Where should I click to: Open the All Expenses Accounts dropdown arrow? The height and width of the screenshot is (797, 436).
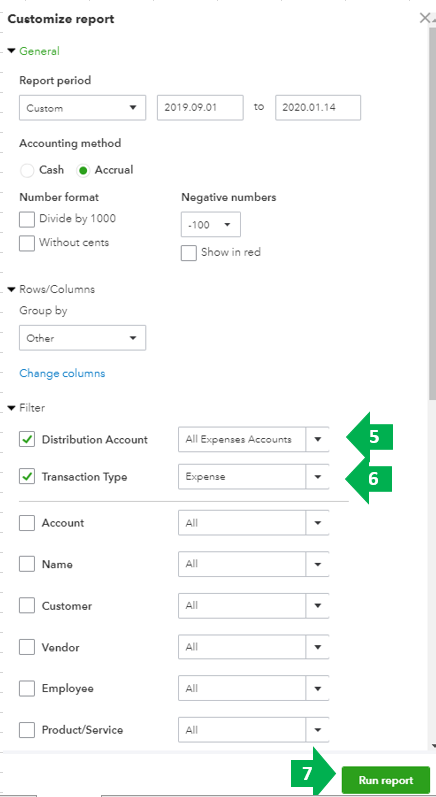coord(318,440)
